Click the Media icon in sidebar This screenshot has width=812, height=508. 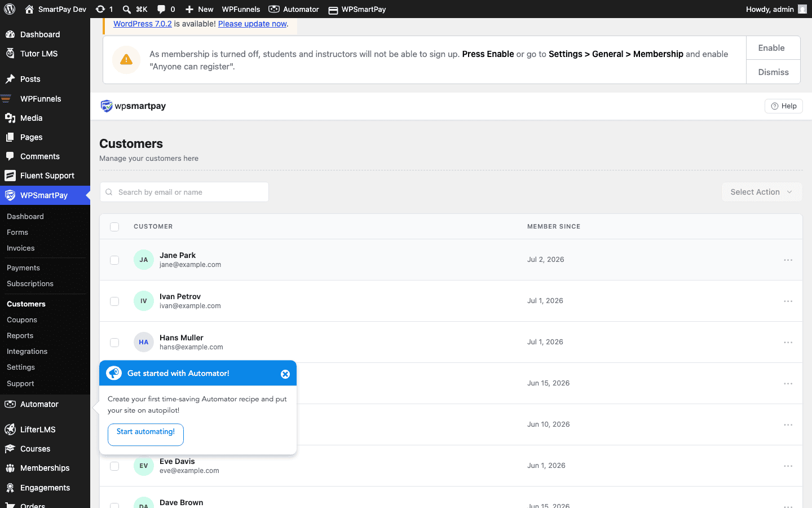click(10, 118)
